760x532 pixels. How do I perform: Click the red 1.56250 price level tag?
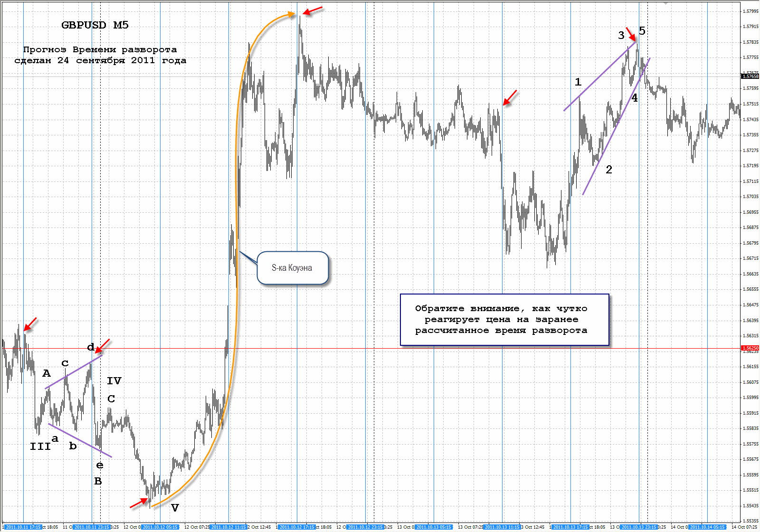750,348
